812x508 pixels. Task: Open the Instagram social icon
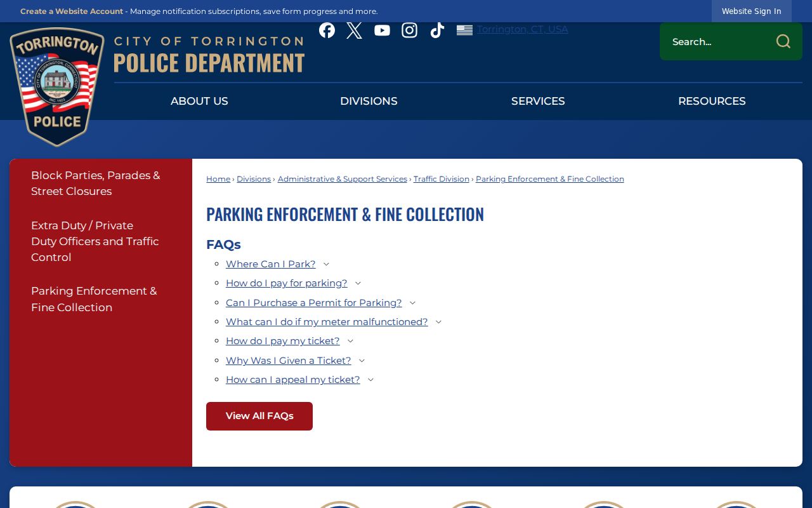[410, 30]
